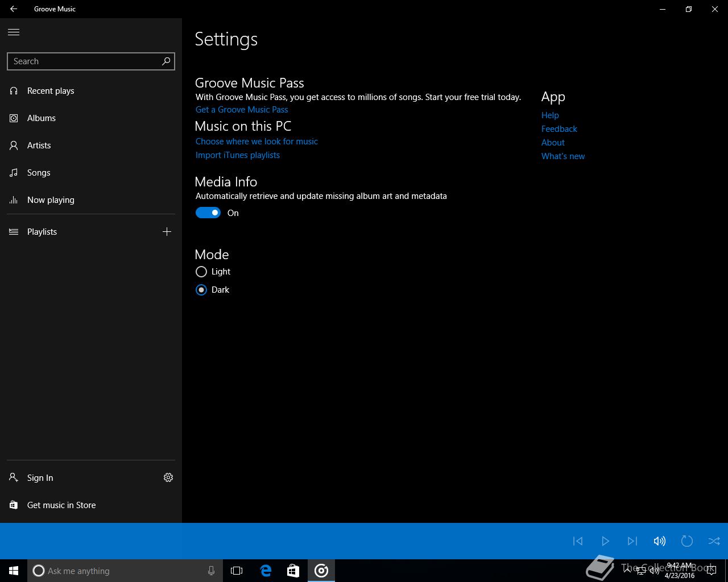Image resolution: width=728 pixels, height=582 pixels.
Task: Skip to next track
Action: 632,541
